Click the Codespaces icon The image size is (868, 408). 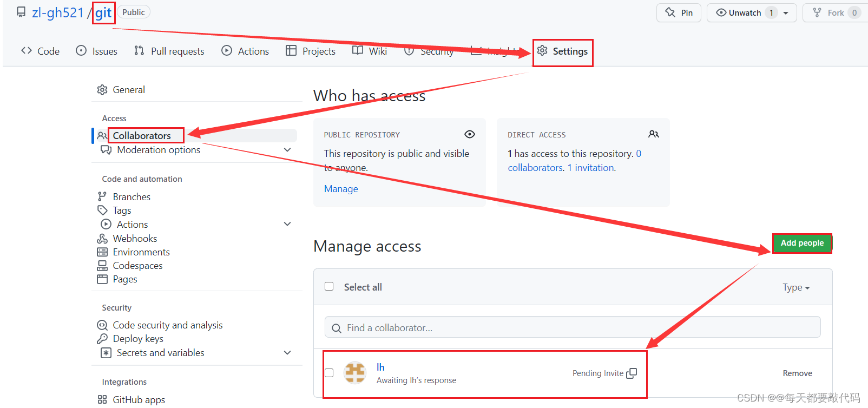point(102,266)
